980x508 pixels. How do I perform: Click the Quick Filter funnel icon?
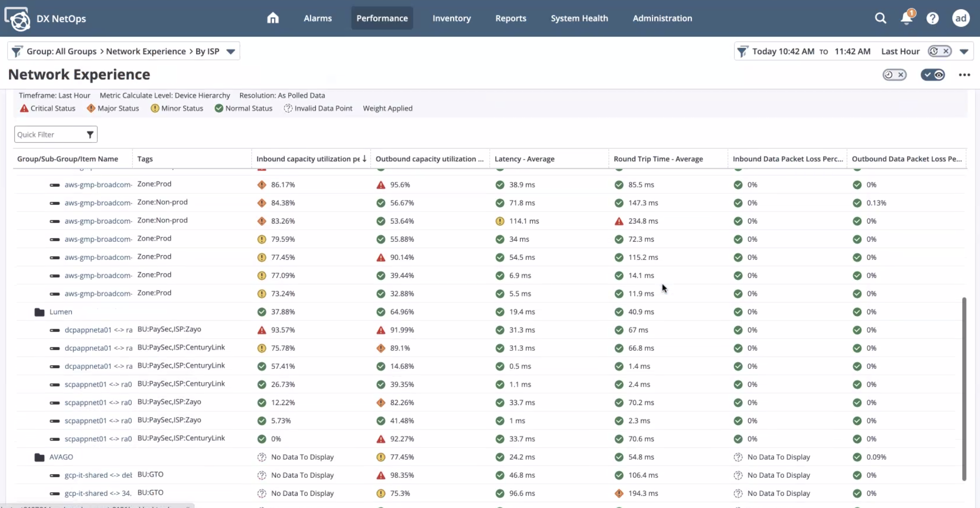coord(90,134)
